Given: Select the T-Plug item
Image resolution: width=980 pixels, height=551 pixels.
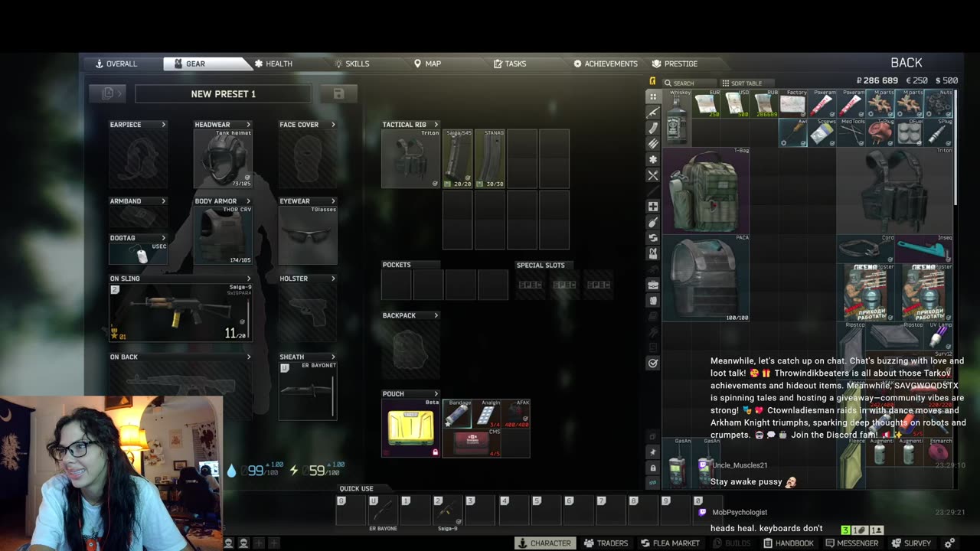Looking at the screenshot, I should coord(880,132).
